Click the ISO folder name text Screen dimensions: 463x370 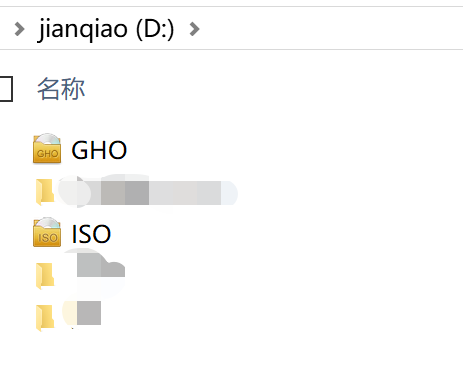91,234
